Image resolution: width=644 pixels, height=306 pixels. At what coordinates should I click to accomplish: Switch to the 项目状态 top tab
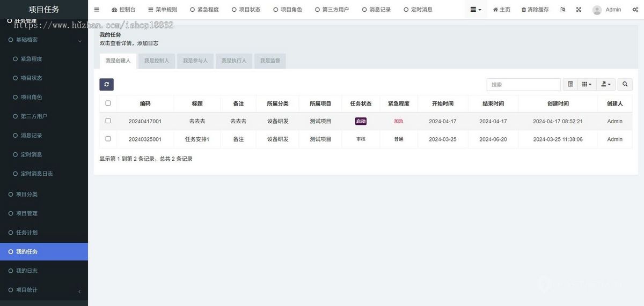[246, 10]
